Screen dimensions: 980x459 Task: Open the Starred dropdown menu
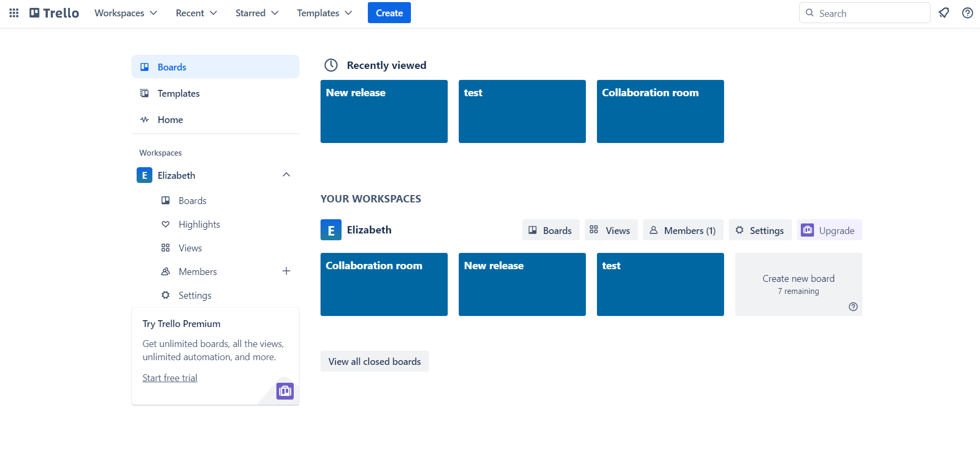click(x=256, y=13)
